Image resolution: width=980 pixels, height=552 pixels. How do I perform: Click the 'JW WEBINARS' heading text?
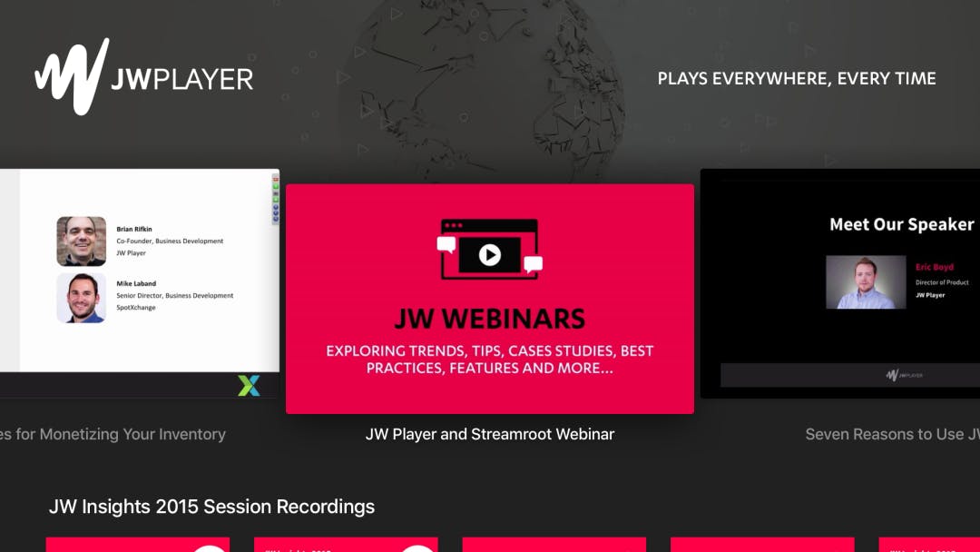pyautogui.click(x=490, y=319)
